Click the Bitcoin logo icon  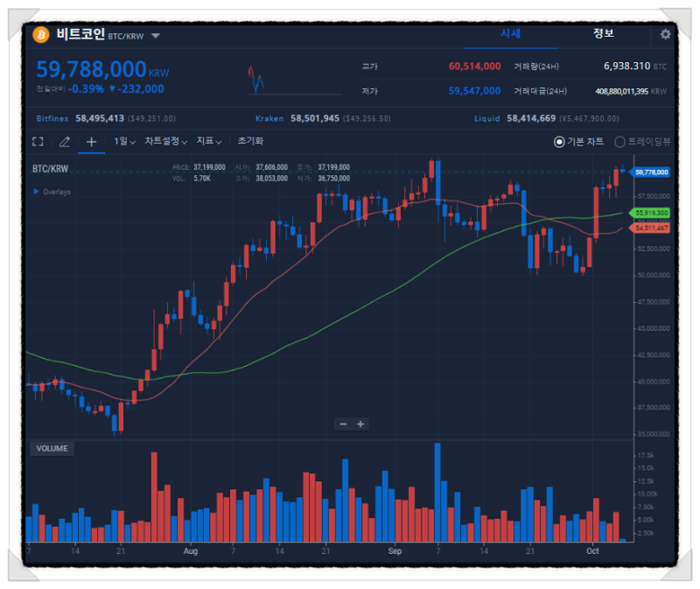tap(41, 34)
